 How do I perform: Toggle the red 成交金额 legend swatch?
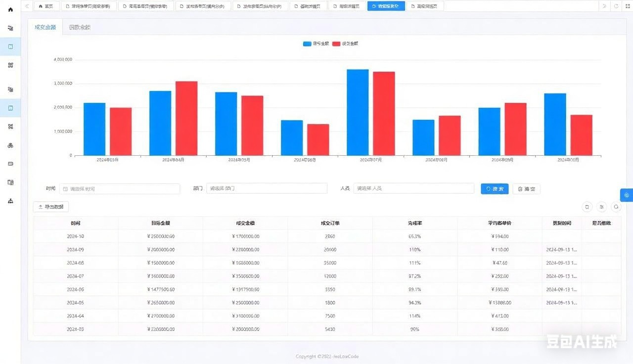[x=336, y=44]
